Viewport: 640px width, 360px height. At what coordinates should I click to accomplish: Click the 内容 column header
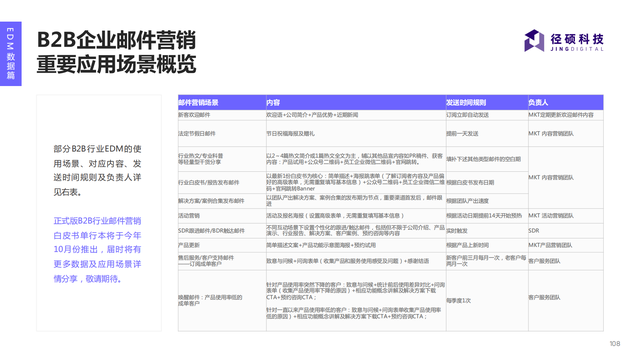pos(273,102)
